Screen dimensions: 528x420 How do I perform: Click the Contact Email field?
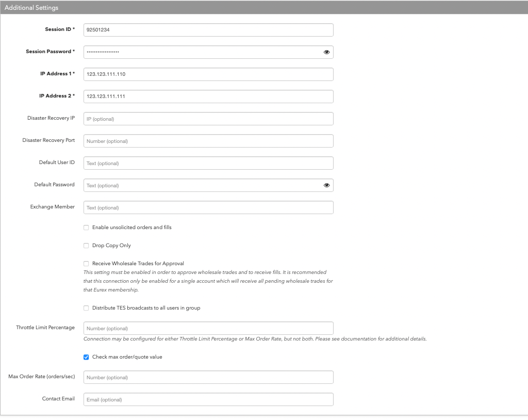[x=208, y=399]
